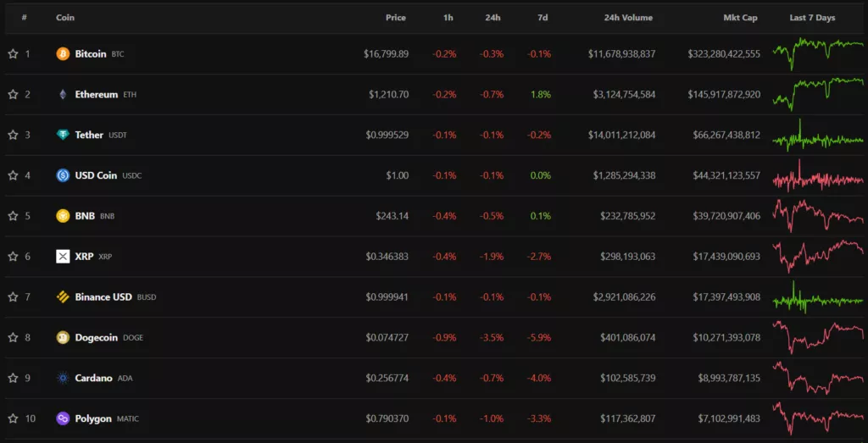Open the Binance USD coin name link
This screenshot has height=443, width=868.
tap(103, 297)
